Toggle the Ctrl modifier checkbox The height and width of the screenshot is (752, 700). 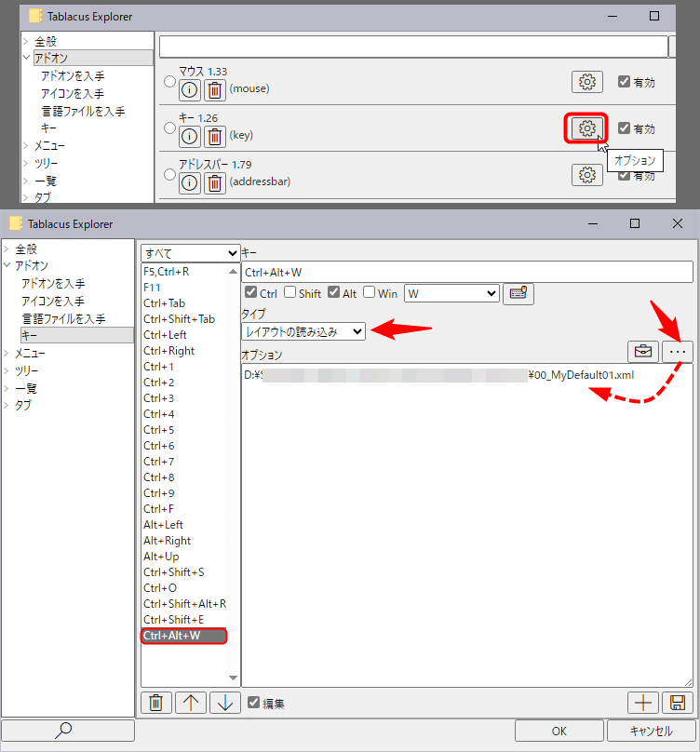(x=251, y=292)
